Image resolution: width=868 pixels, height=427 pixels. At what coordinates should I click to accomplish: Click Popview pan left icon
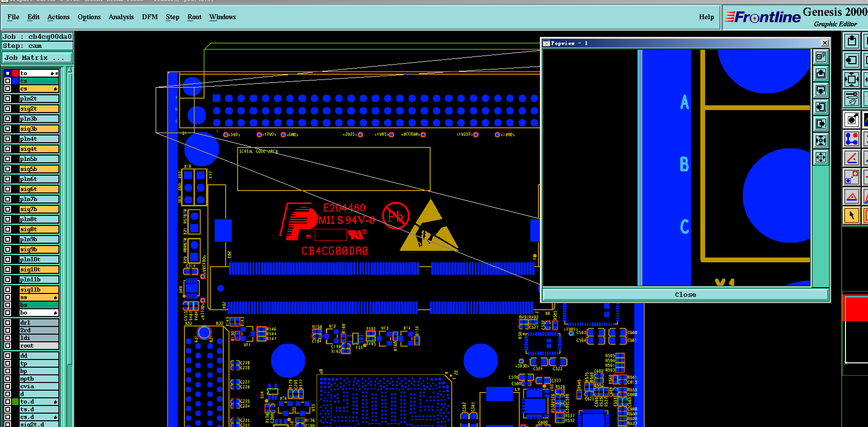821,107
